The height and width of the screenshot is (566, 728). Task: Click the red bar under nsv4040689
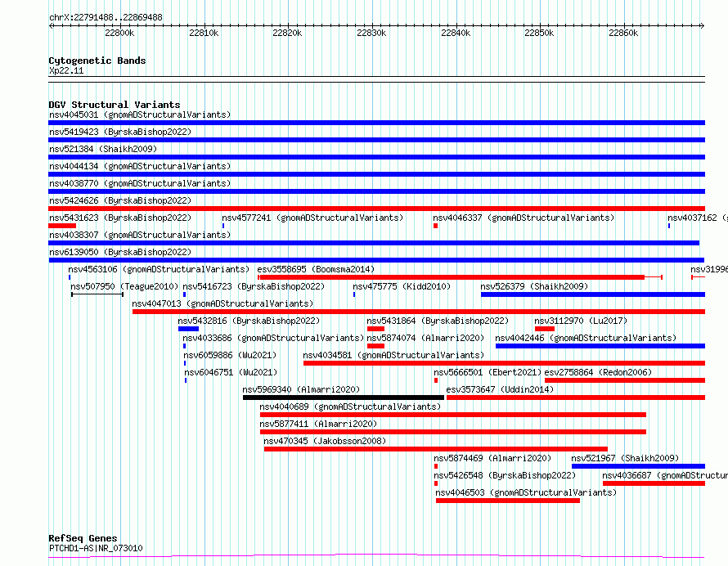tap(453, 415)
